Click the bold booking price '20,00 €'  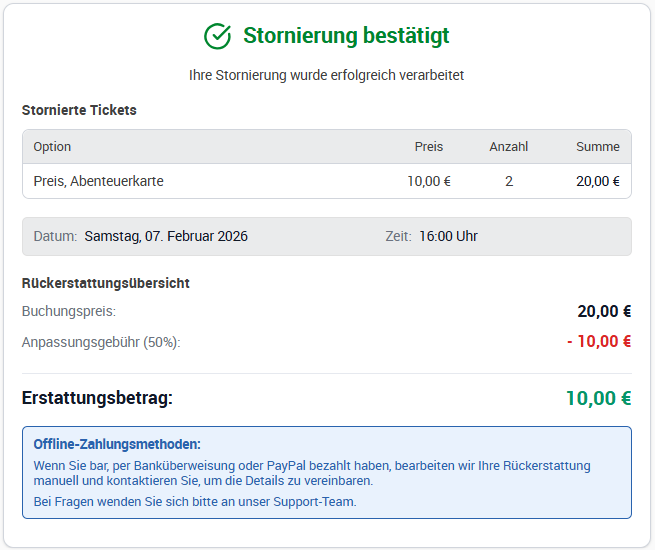pyautogui.click(x=604, y=312)
